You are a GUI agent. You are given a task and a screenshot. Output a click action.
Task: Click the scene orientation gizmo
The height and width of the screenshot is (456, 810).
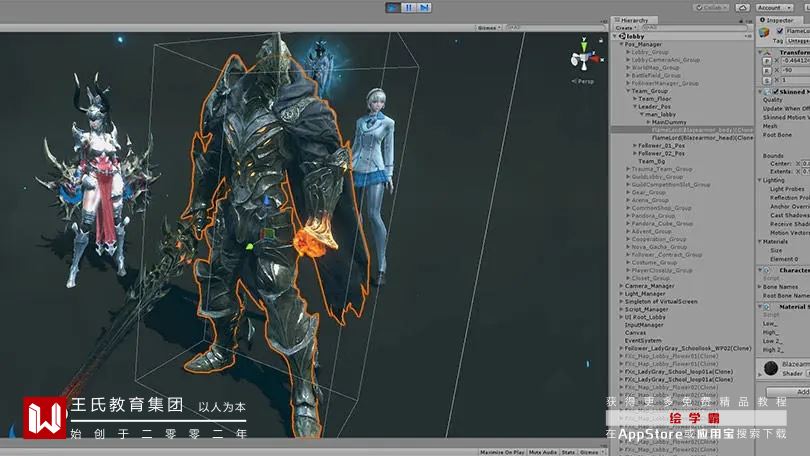tap(584, 55)
